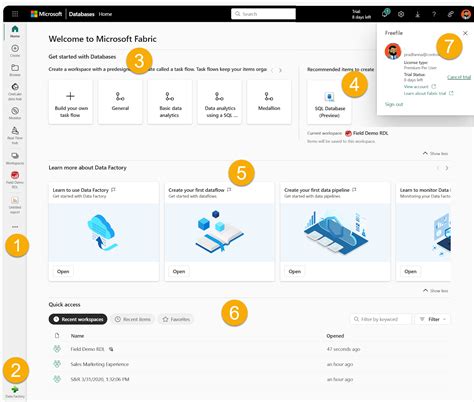Show more sidebar items via ellipsis
Screen dimensions: 474x402
click(15, 227)
